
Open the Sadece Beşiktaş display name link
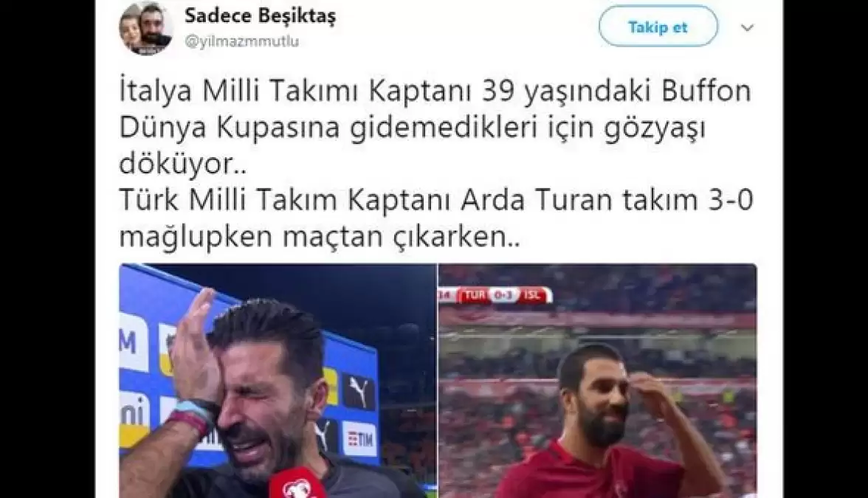pos(260,15)
